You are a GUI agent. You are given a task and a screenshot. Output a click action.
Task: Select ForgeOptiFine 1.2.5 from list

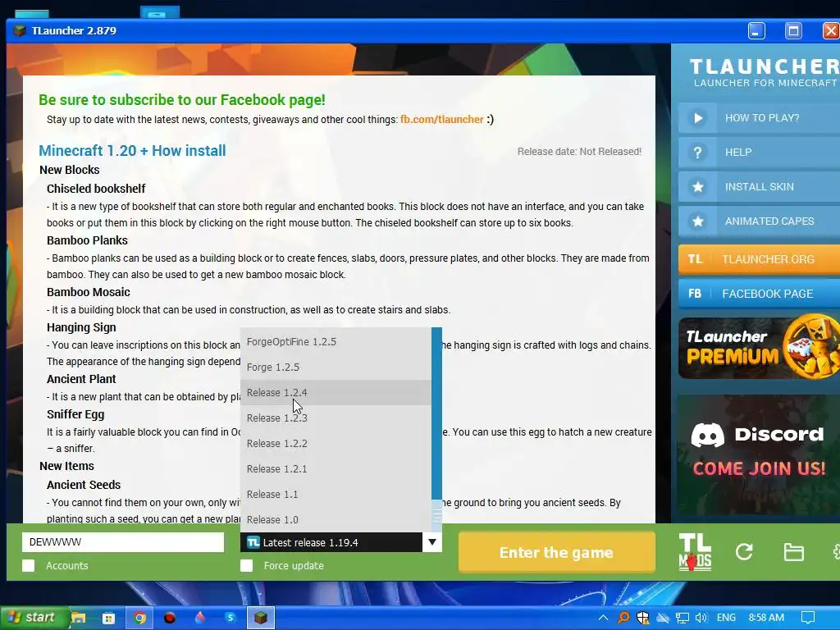[336, 342]
